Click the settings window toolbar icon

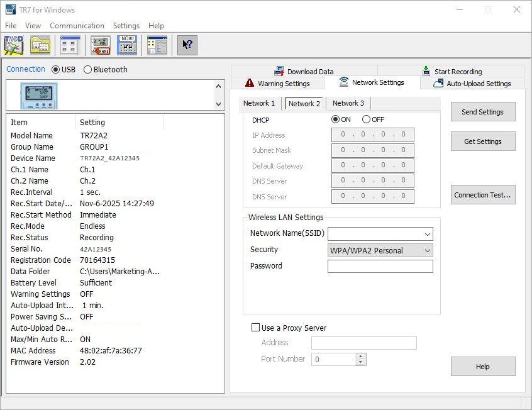pos(69,45)
